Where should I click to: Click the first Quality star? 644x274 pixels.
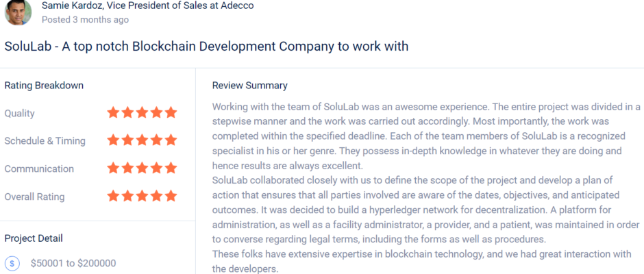(x=113, y=112)
